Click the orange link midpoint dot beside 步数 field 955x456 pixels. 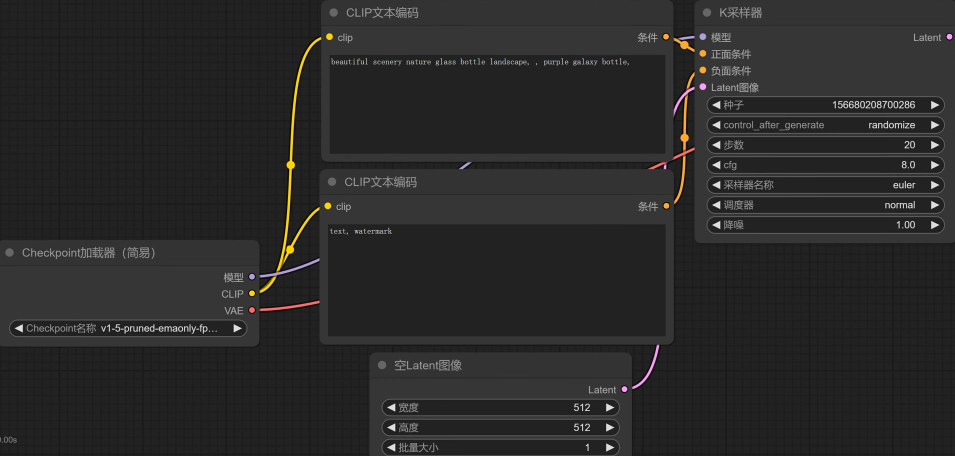[x=684, y=138]
